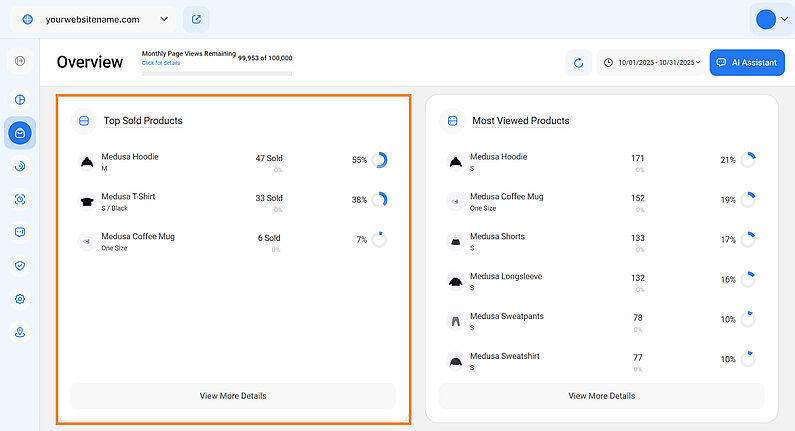The image size is (795, 431).
Task: Expand the user avatar account menu
Action: (x=771, y=19)
